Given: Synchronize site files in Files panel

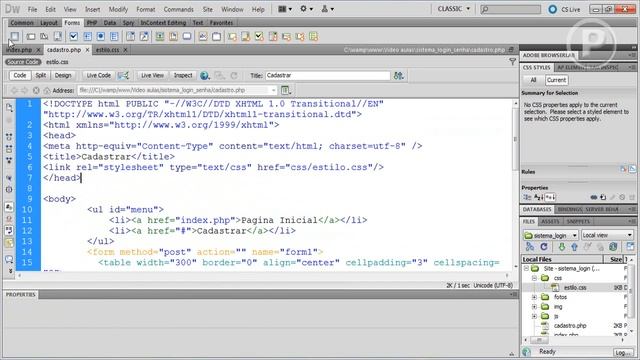Looking at the screenshot, I should coord(613,247).
